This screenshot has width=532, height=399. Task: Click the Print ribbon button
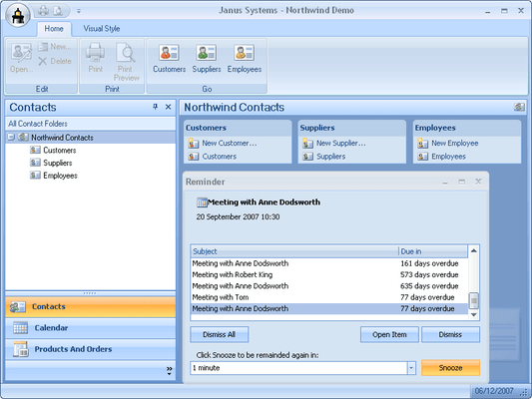tap(96, 58)
